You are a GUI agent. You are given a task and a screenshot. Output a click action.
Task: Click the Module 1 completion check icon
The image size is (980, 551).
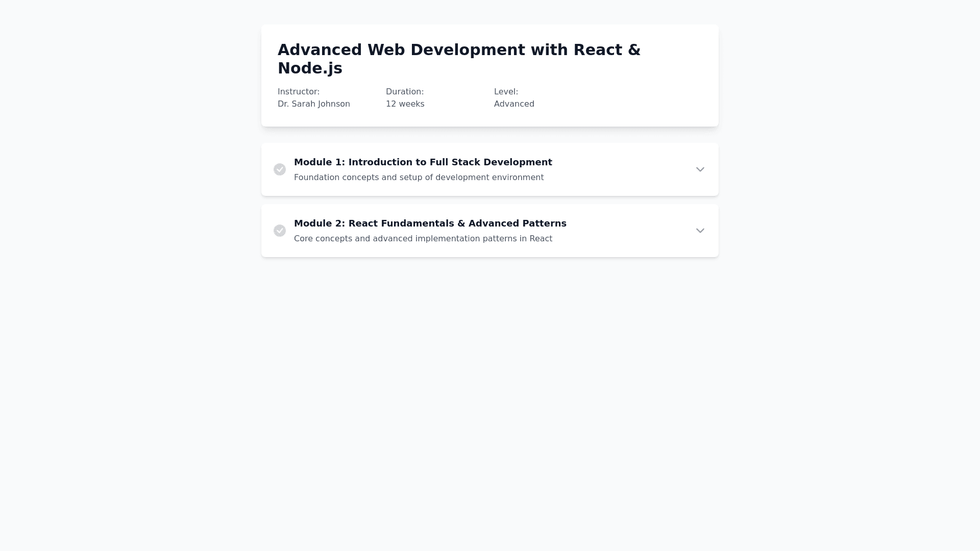coord(280,169)
